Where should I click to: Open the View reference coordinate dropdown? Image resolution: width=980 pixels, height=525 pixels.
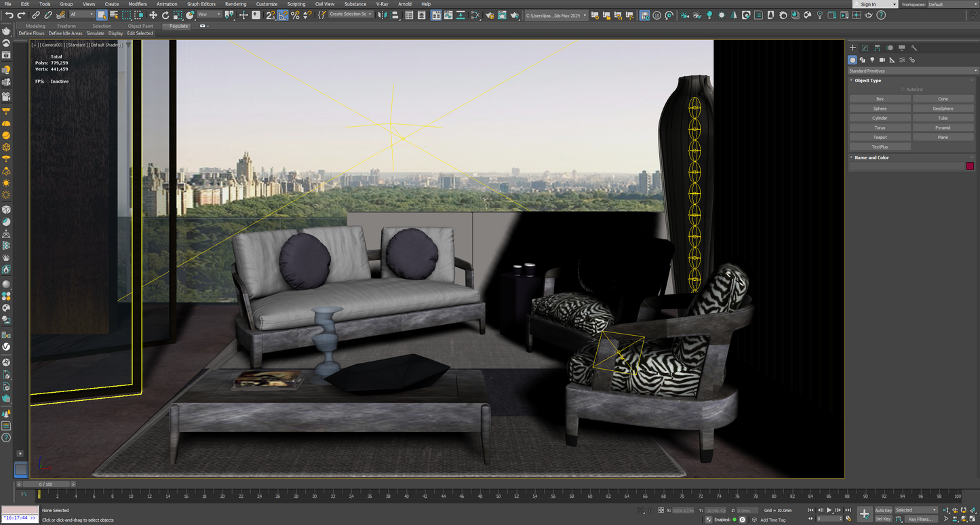(x=209, y=14)
